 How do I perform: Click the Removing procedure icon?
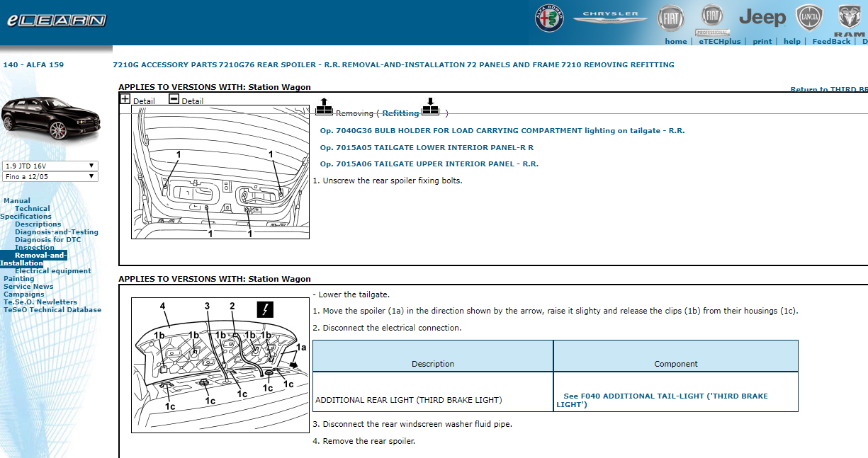(x=324, y=107)
